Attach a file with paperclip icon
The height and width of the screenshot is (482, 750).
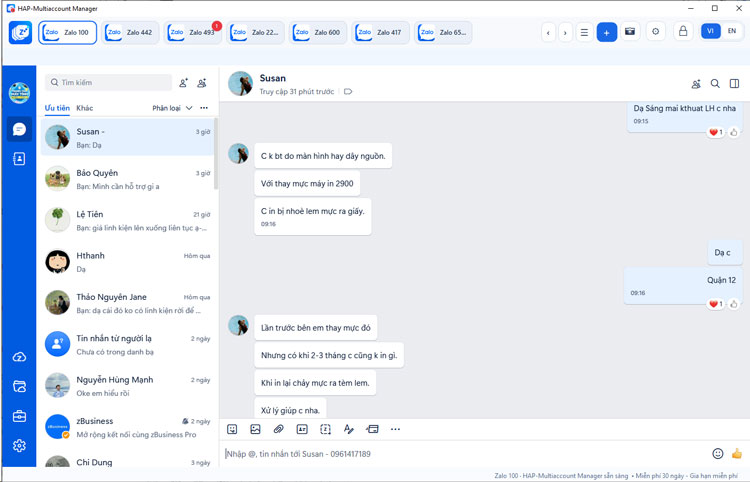click(x=278, y=429)
